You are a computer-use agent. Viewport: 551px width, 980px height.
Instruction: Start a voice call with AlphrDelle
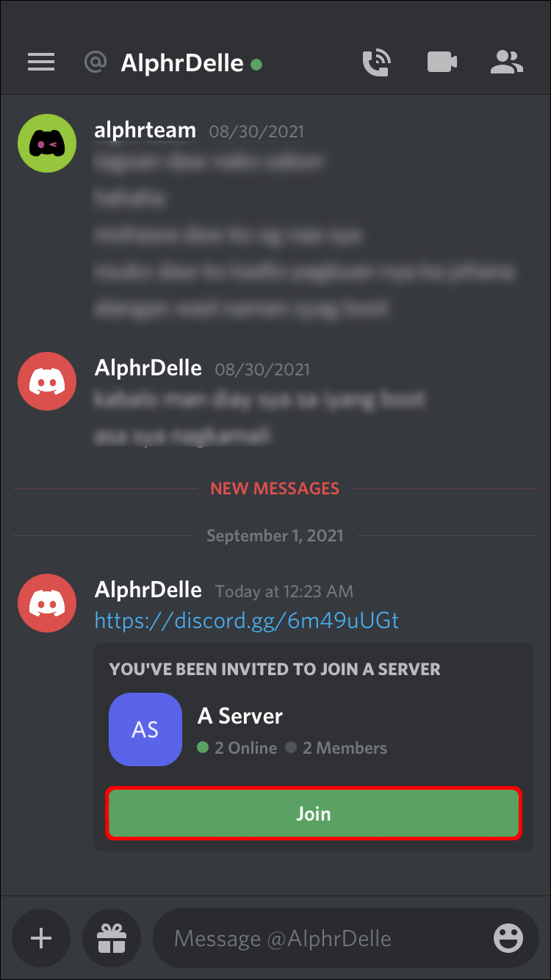pos(378,62)
